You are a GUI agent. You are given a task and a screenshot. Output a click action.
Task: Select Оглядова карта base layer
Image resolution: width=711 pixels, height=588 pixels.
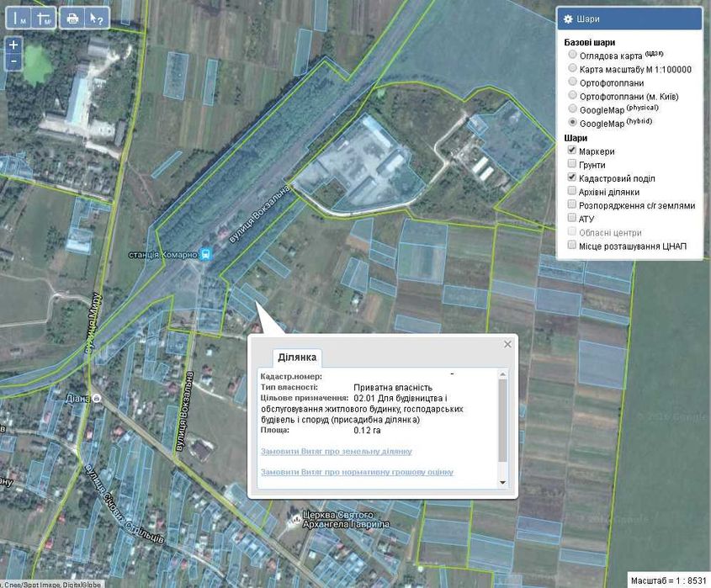[x=572, y=55]
